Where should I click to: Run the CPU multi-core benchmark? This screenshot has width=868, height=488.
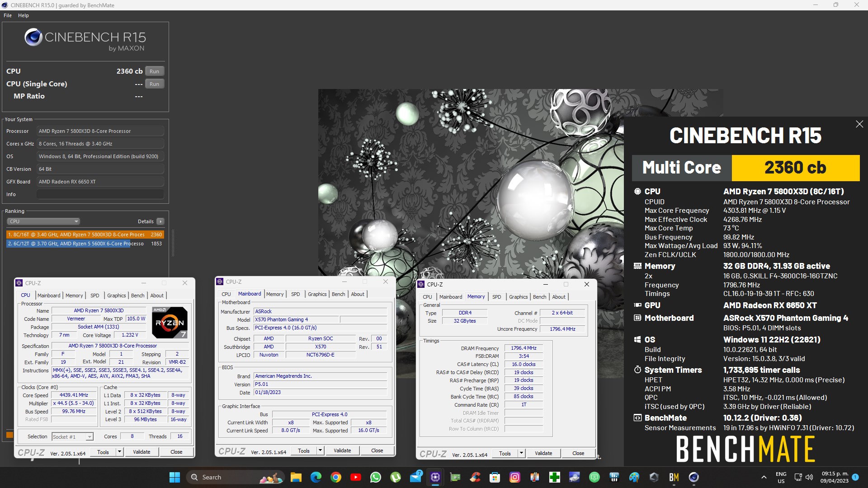(x=155, y=71)
